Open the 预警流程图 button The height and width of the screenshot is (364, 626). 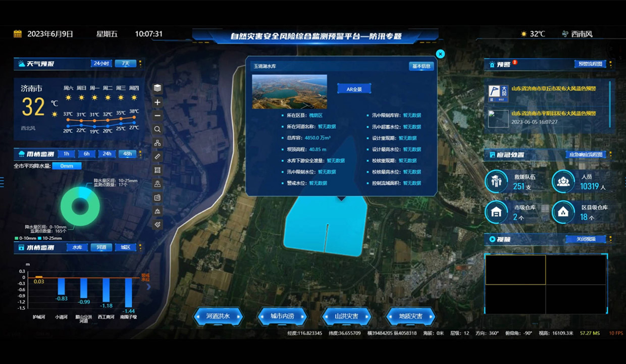tap(590, 64)
